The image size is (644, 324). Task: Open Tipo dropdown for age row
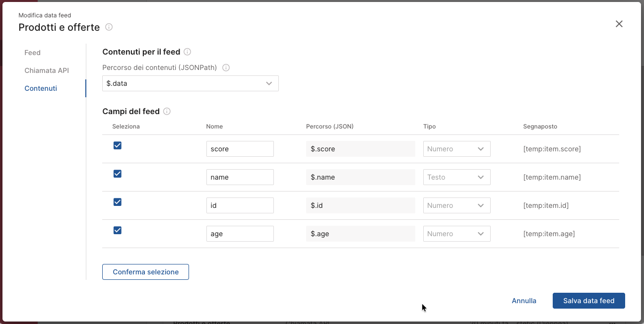(x=456, y=234)
